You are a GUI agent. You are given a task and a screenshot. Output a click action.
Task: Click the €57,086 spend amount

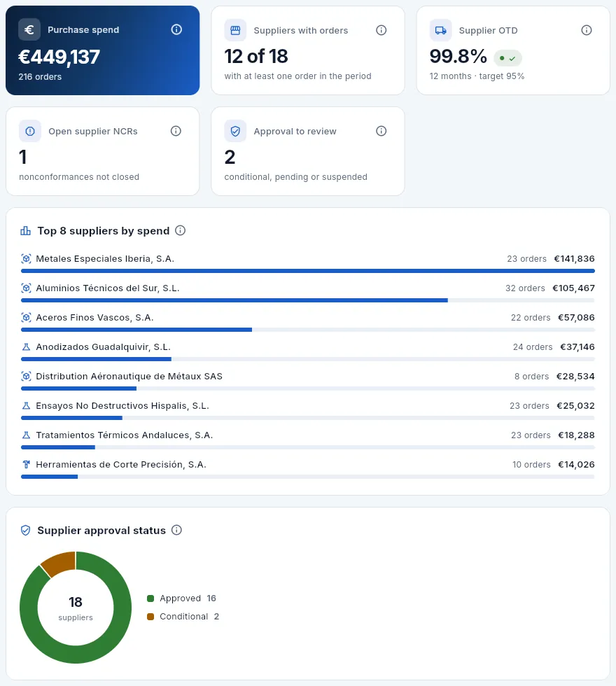[x=576, y=317]
